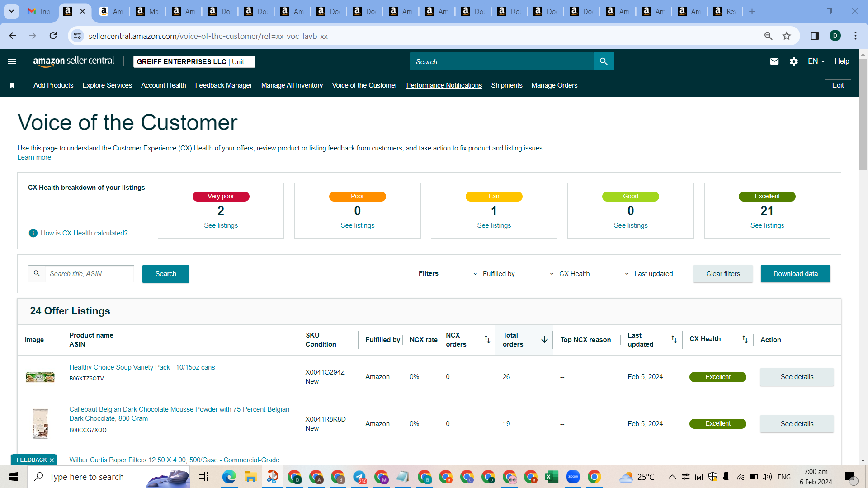Go to Account Health
868x488 pixels.
[x=164, y=85]
